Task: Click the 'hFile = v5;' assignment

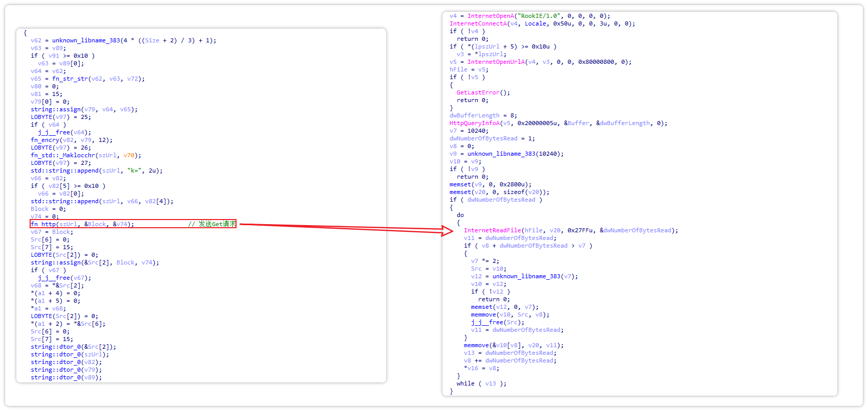Action: 469,69
